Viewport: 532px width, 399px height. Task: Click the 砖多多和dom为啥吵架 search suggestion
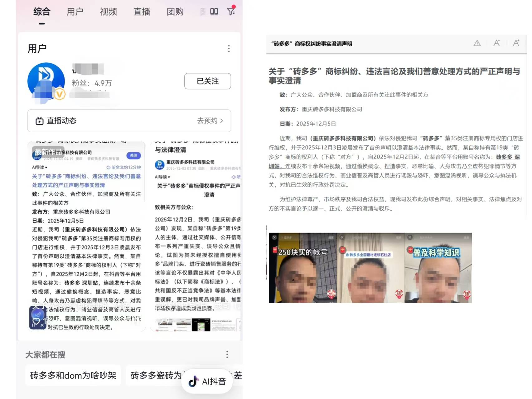[x=73, y=375]
